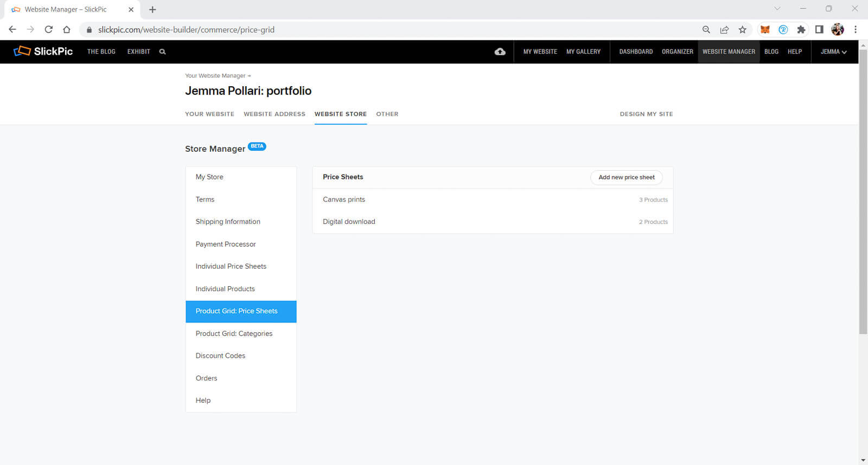Click the SlickPic logo
868x465 pixels.
coord(43,51)
